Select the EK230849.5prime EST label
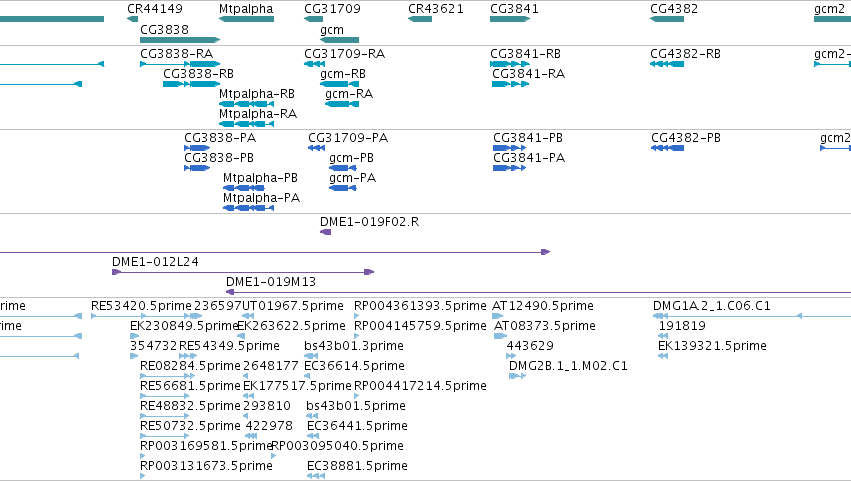851x481 pixels. click(185, 326)
